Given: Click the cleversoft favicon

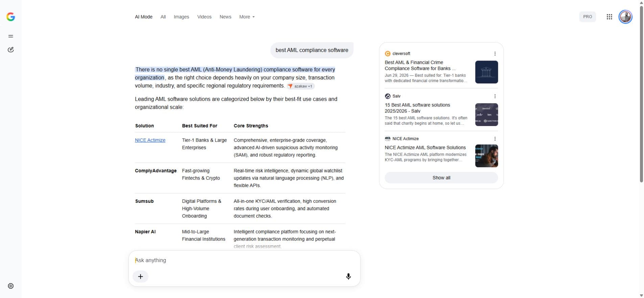Looking at the screenshot, I should [387, 54].
